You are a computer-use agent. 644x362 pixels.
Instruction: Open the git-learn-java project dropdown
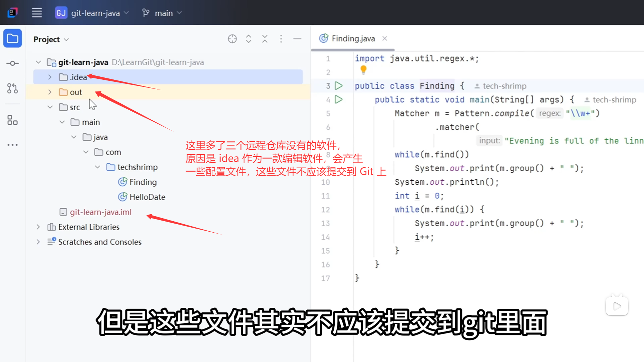(96, 13)
